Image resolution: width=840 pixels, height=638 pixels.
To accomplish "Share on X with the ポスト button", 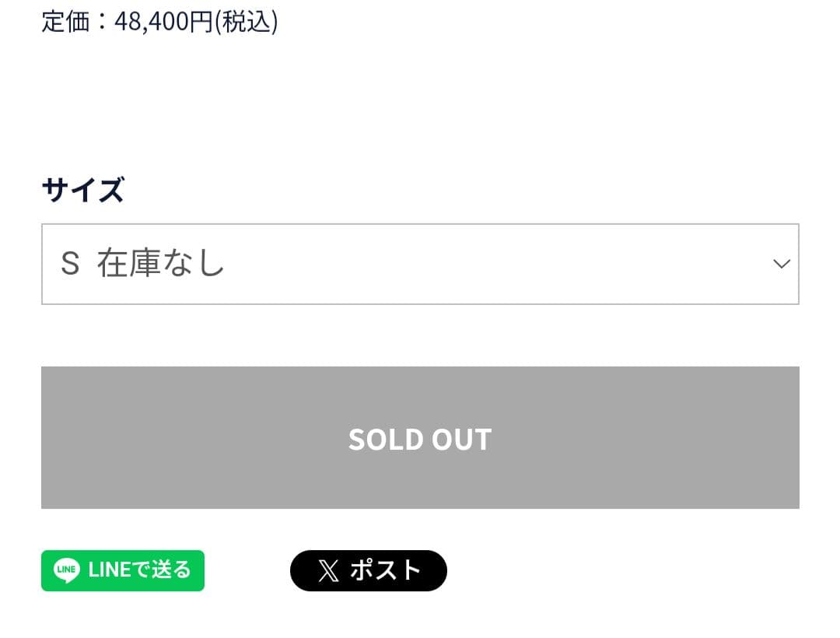I will (x=369, y=570).
